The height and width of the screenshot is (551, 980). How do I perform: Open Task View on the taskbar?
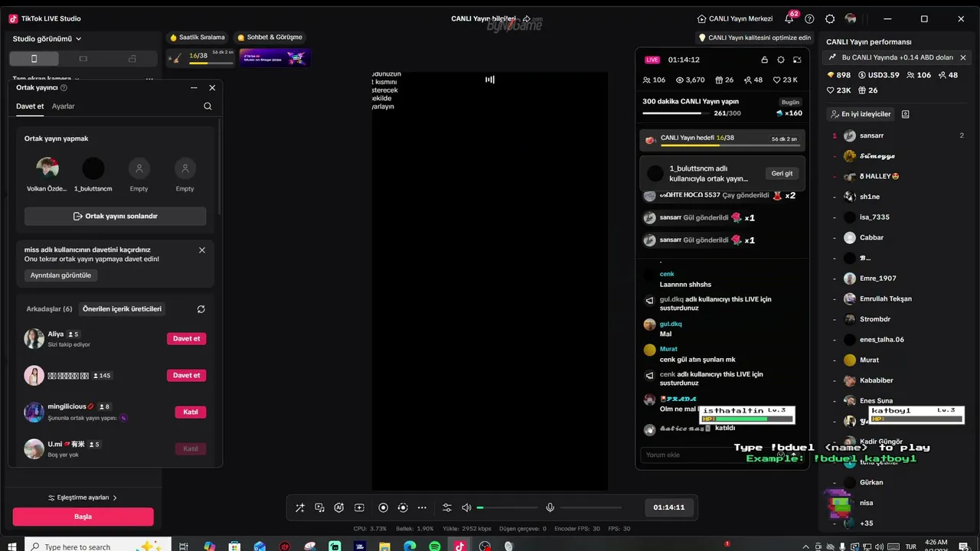tap(184, 546)
